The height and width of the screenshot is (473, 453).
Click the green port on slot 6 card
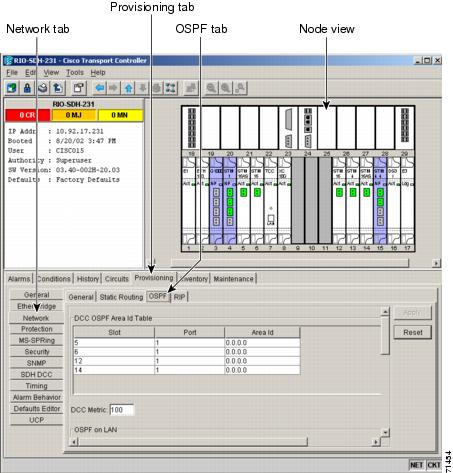click(x=257, y=193)
